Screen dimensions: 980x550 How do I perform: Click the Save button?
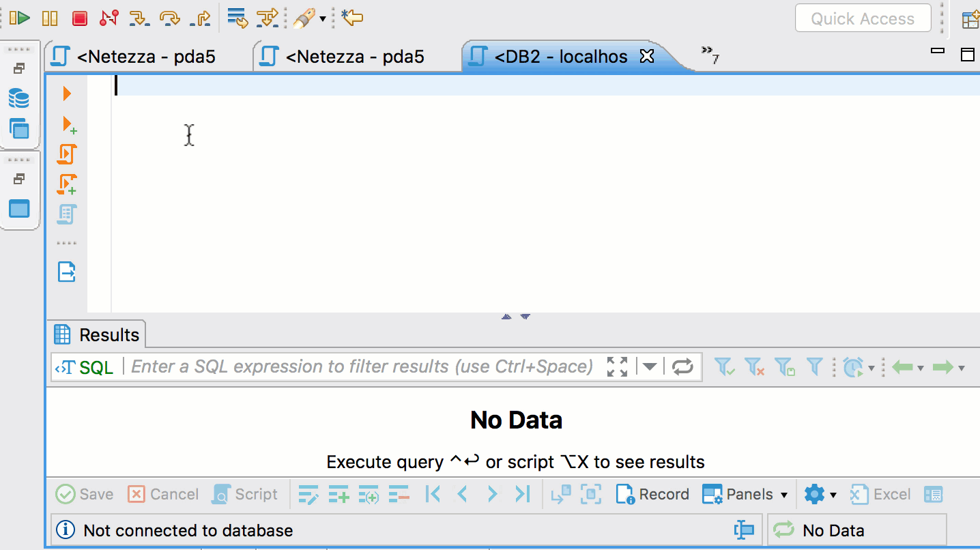pyautogui.click(x=85, y=494)
